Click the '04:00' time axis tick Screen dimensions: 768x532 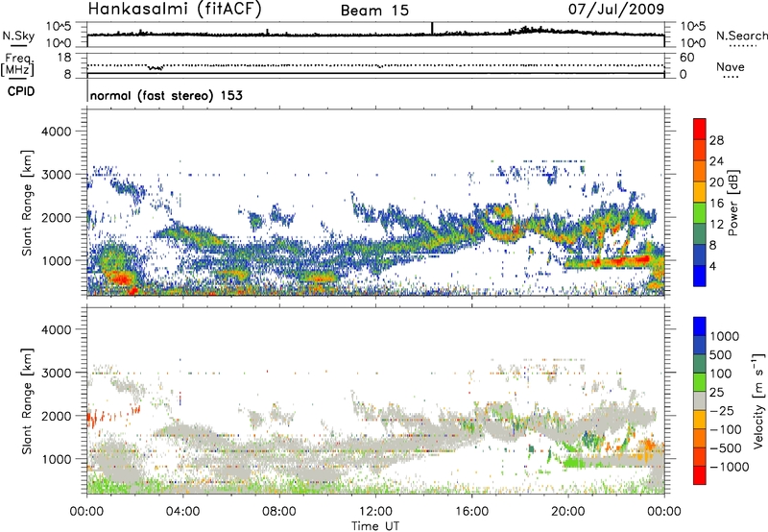coord(182,512)
